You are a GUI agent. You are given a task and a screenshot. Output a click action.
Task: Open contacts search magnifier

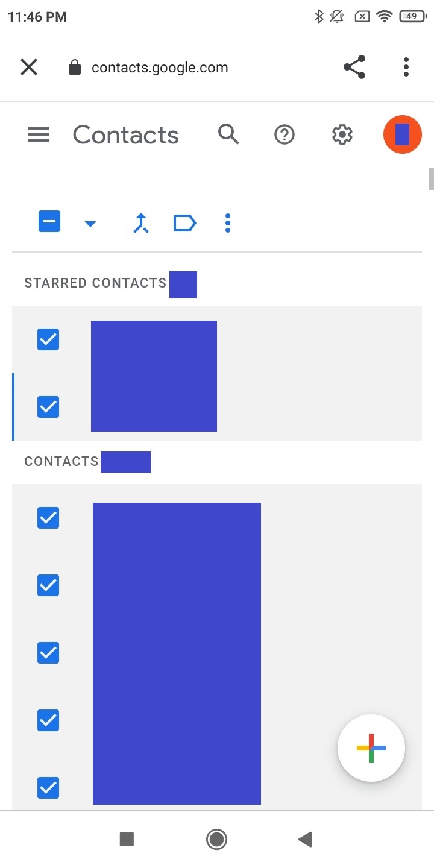point(228,134)
